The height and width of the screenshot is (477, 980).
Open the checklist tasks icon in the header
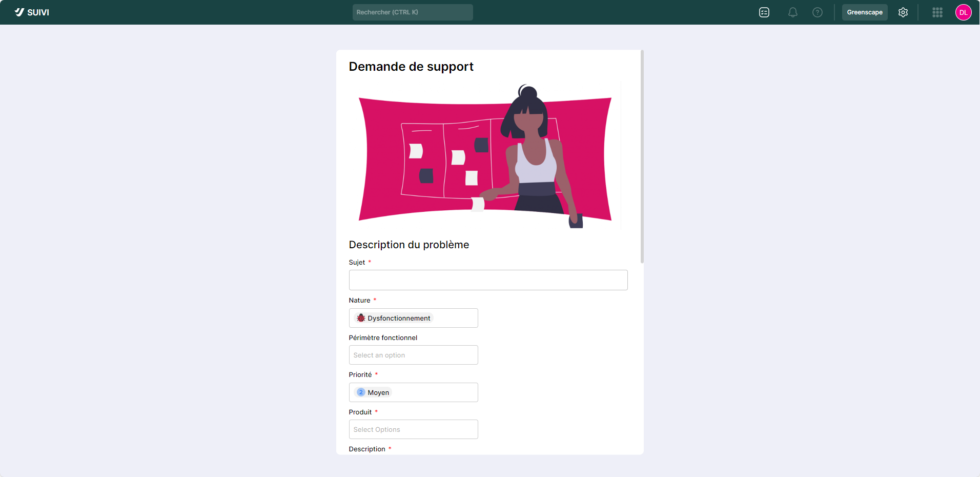coord(764,12)
